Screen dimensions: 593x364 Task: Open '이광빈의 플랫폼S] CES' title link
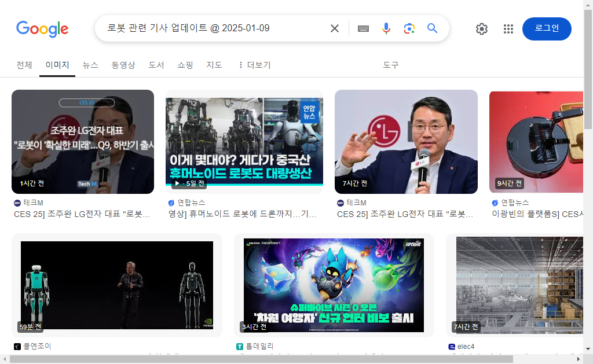(537, 214)
